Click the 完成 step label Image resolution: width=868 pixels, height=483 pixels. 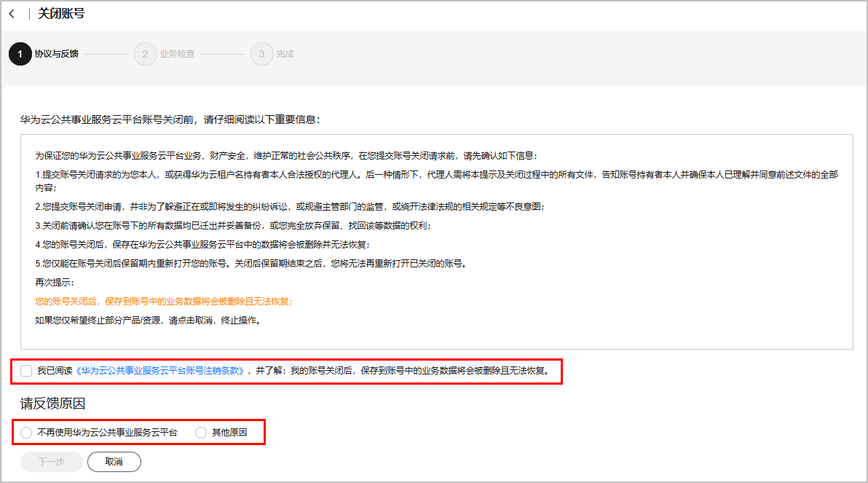(x=285, y=54)
